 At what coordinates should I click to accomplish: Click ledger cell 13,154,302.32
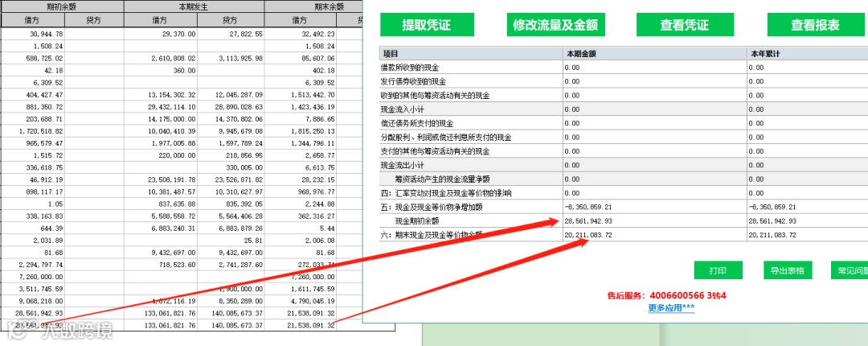[x=172, y=96]
